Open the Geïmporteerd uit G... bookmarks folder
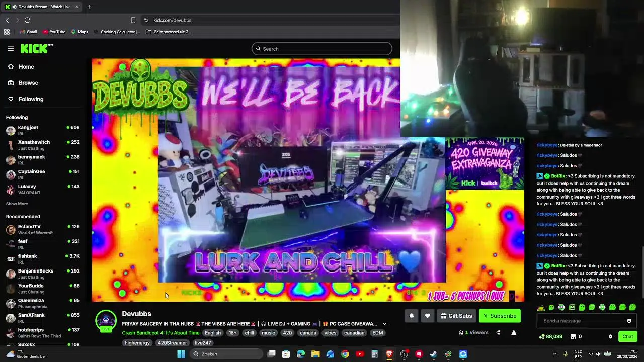Screen dimensions: 644x362 [x=169, y=32]
